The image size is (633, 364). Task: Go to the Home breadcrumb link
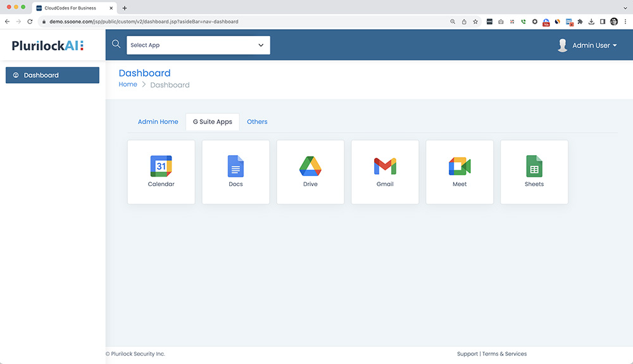[128, 84]
